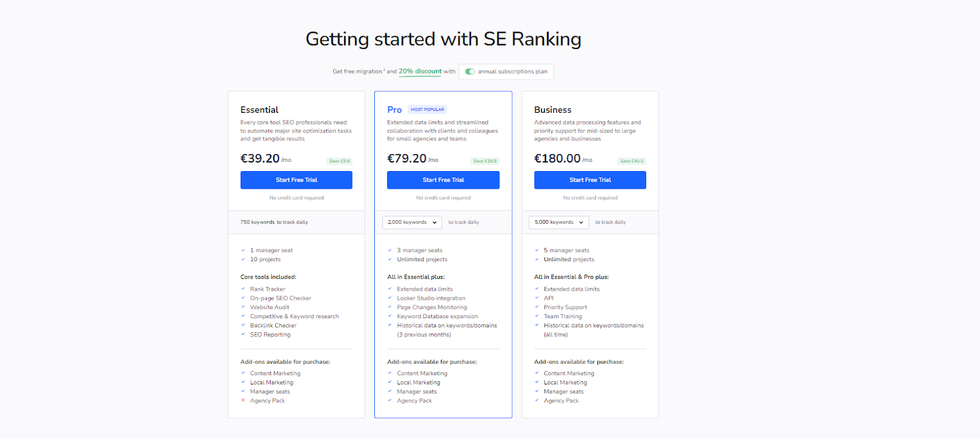Click the red X icon beside Essential Agency Pack
This screenshot has height=439, width=980.
pyautogui.click(x=243, y=401)
